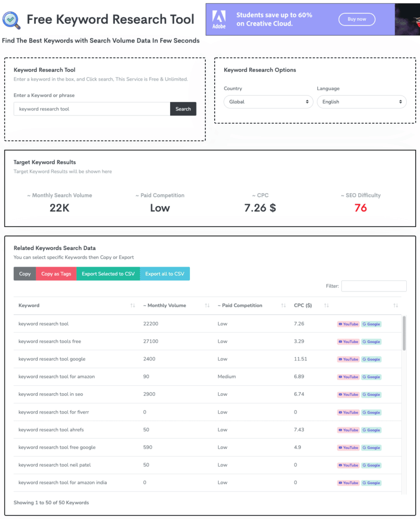Click the Adobe logo in the ad banner
The height and width of the screenshot is (519, 420).
(219, 19)
